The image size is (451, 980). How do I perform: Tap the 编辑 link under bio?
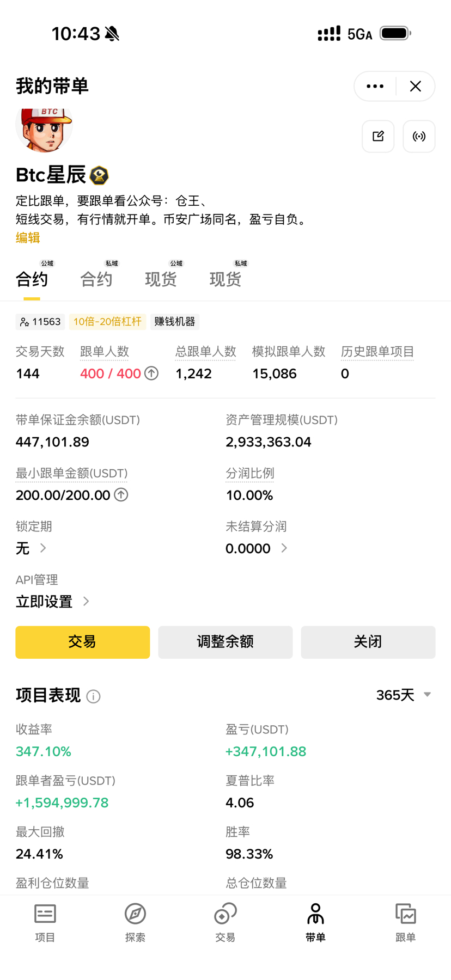click(28, 238)
